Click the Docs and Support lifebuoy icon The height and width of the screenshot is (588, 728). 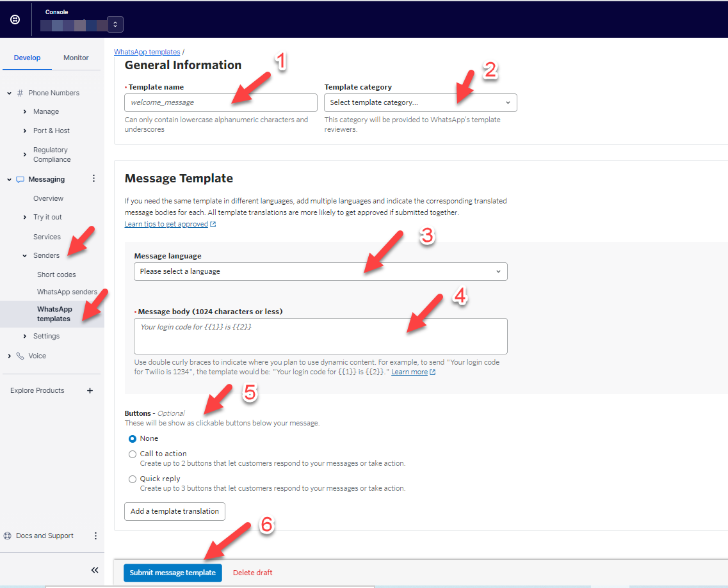8,536
